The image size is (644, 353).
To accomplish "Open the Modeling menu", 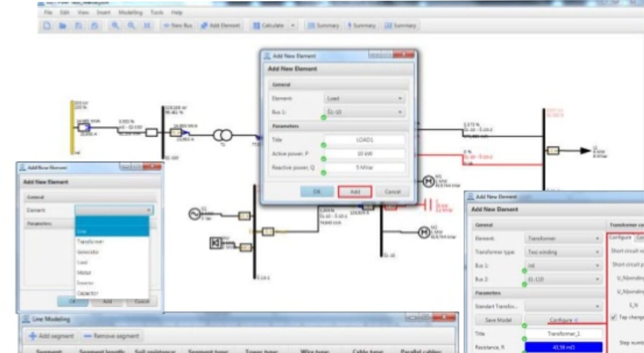I will 130,13.
